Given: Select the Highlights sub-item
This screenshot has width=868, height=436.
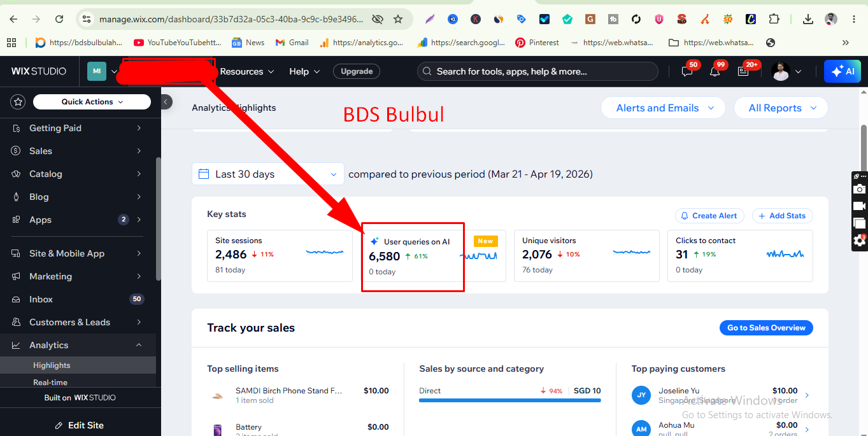Looking at the screenshot, I should tap(78, 365).
